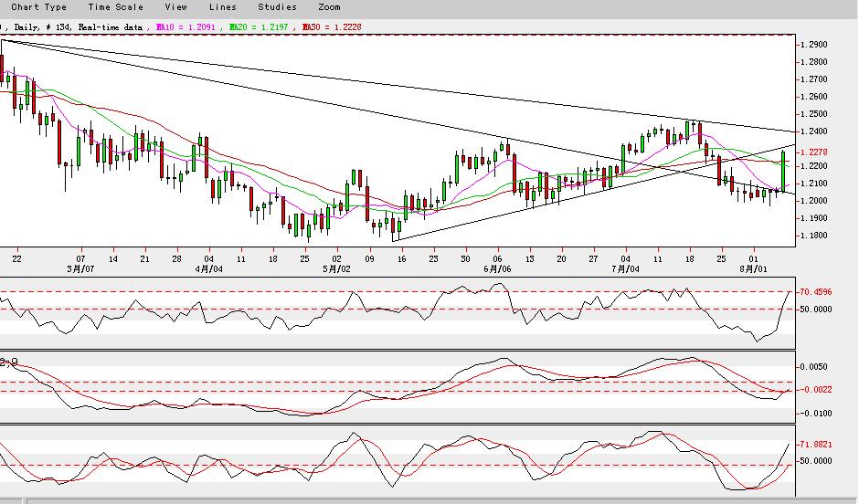Open the Studies menu

tap(277, 7)
